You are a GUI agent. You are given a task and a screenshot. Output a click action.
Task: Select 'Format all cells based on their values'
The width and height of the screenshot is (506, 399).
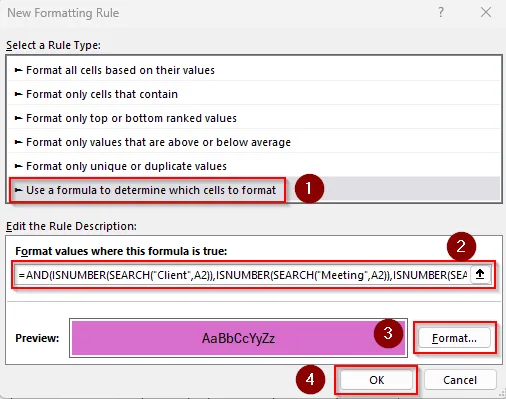click(x=254, y=70)
